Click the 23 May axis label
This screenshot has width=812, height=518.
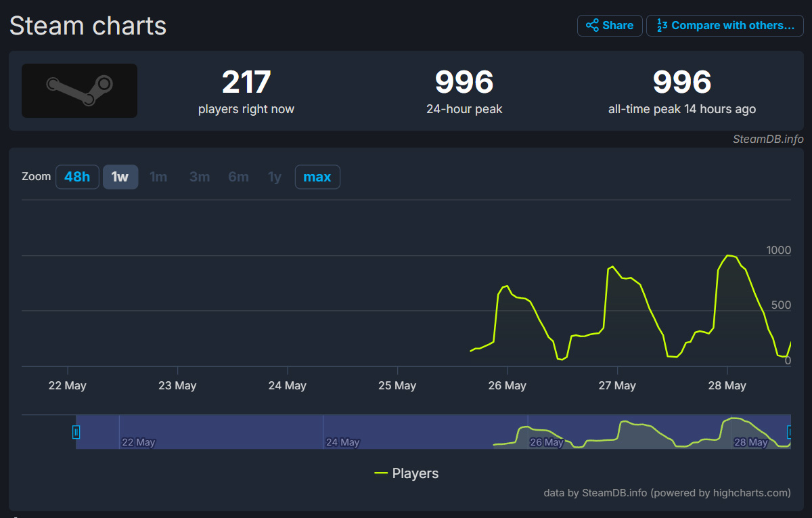pos(177,385)
